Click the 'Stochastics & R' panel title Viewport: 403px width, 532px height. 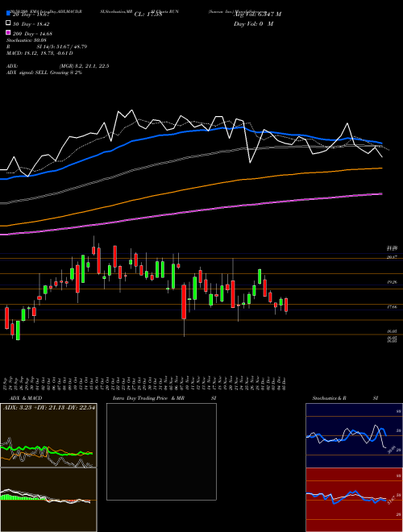[330, 398]
